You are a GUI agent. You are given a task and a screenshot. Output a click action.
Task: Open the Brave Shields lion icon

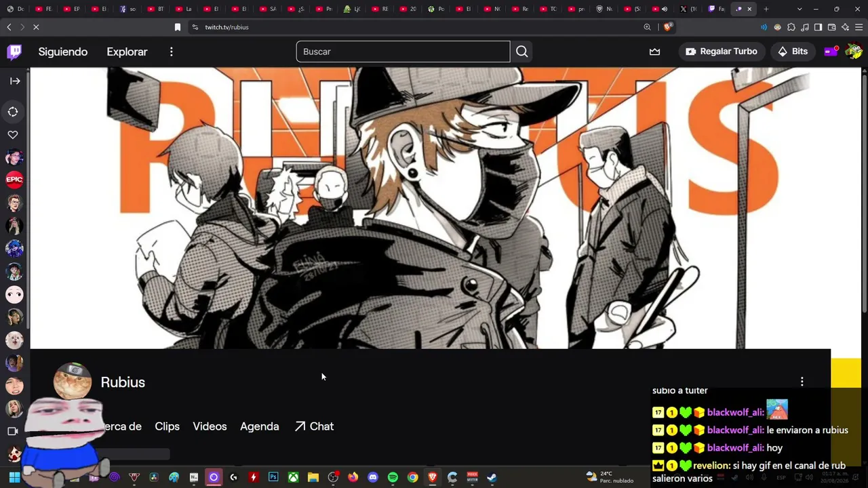668,27
